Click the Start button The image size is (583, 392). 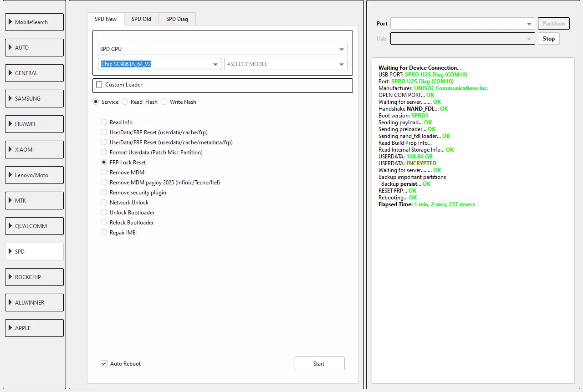pyautogui.click(x=319, y=364)
